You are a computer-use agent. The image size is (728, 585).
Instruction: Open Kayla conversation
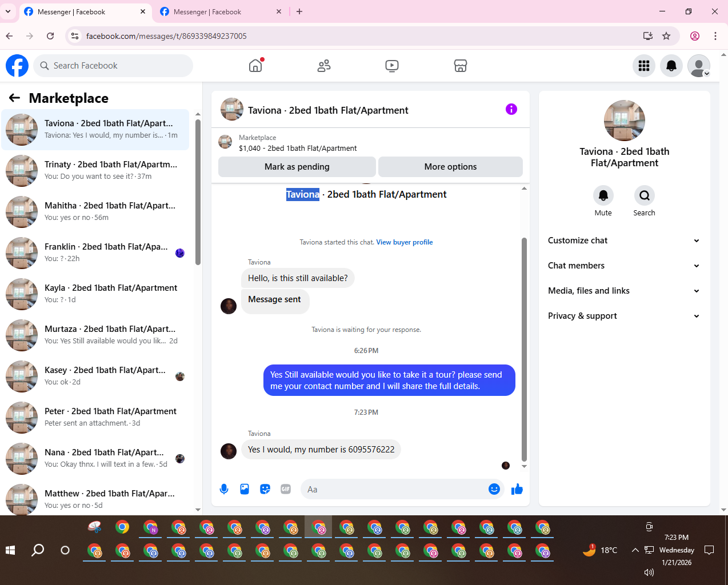tap(95, 294)
